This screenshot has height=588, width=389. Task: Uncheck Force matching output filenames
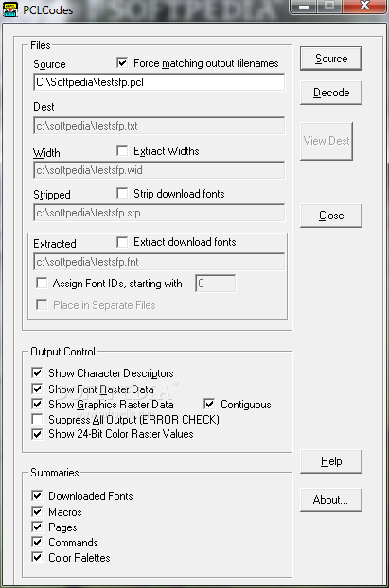tap(122, 63)
